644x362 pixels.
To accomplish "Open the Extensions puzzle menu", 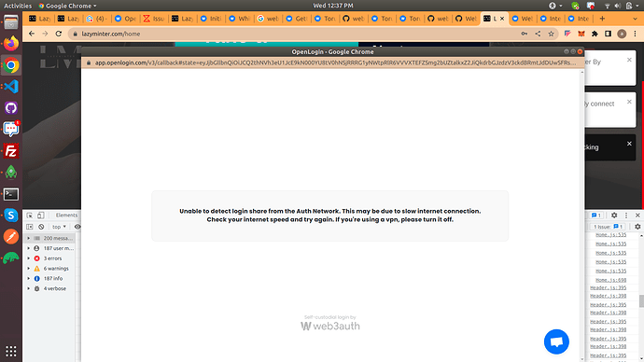I will (595, 34).
